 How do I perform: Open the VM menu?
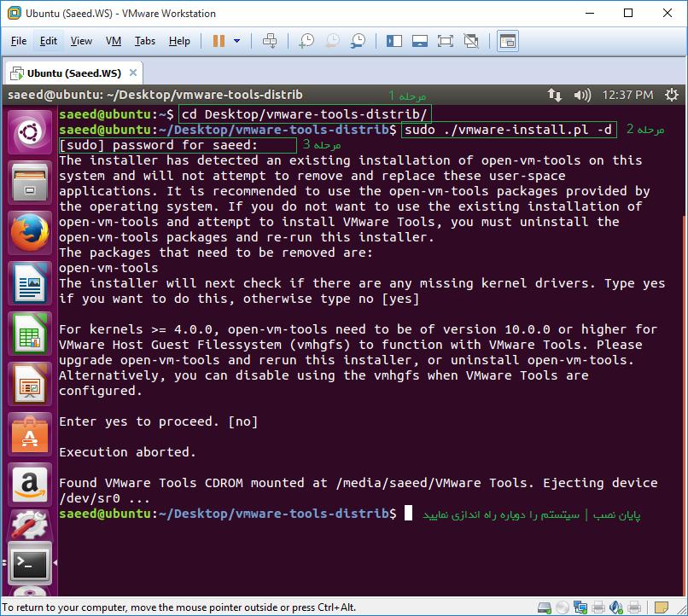click(114, 41)
